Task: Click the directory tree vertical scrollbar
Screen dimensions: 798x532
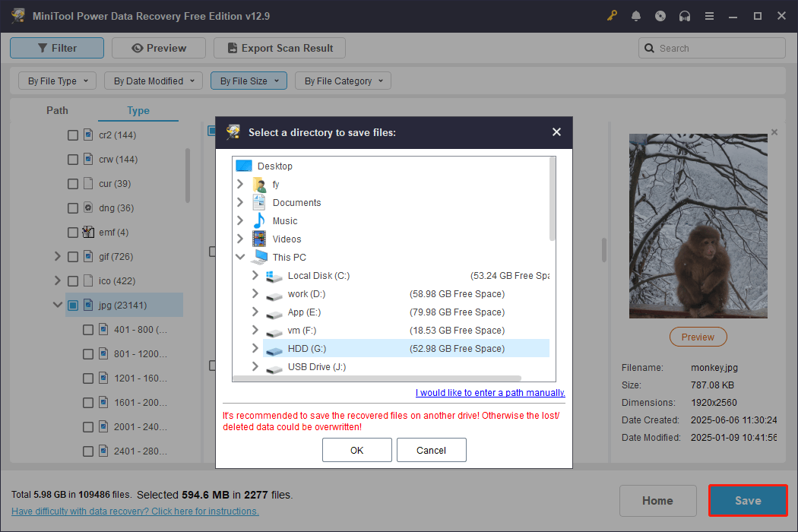Action: click(553, 199)
